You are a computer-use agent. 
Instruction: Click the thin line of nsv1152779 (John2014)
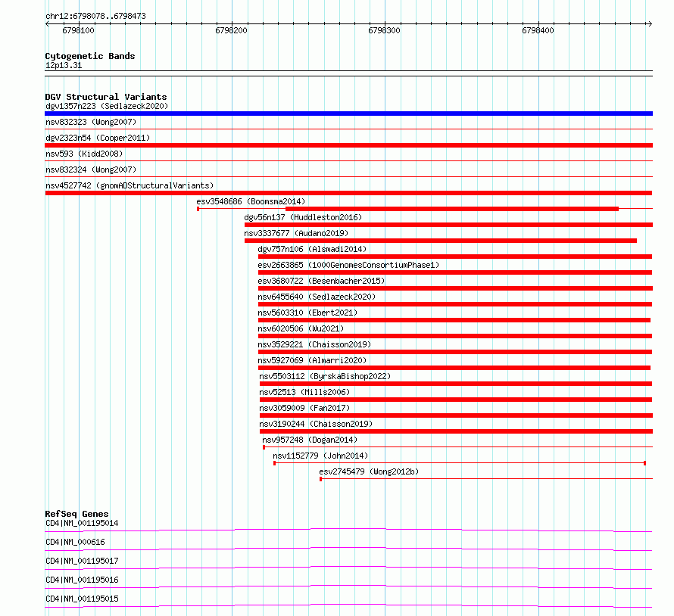(460, 463)
